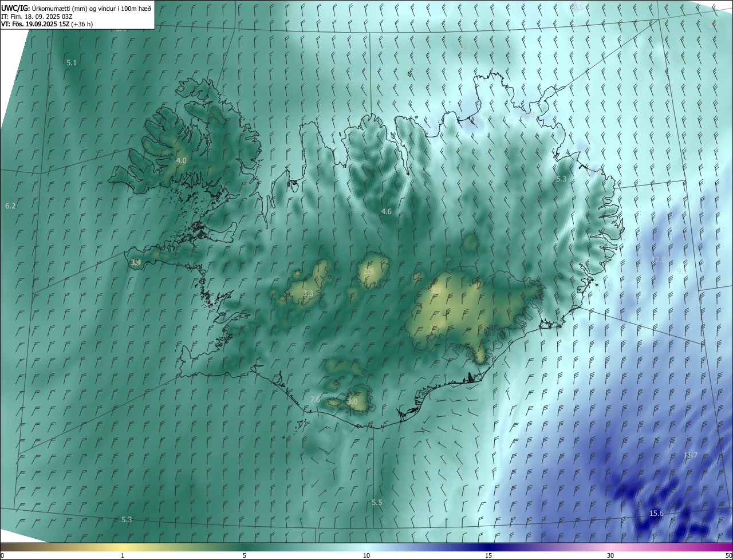The width and height of the screenshot is (733, 560).
Task: Click the colour scale tick label 15
Action: click(488, 555)
